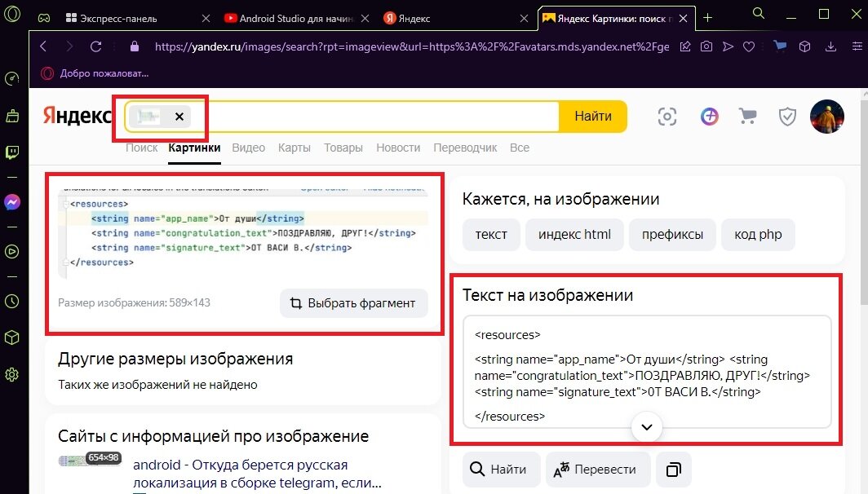Click the Яндекс logo

pyautogui.click(x=77, y=116)
